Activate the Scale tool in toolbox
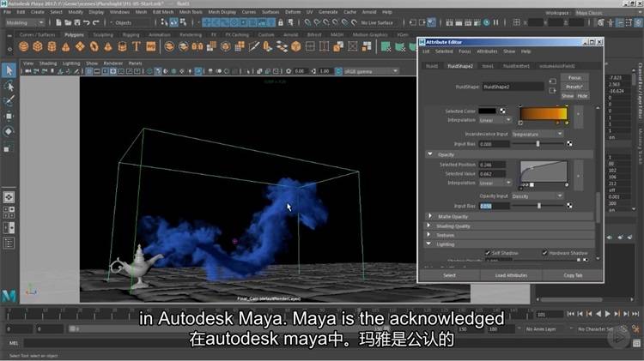The image size is (644, 361). click(x=7, y=148)
